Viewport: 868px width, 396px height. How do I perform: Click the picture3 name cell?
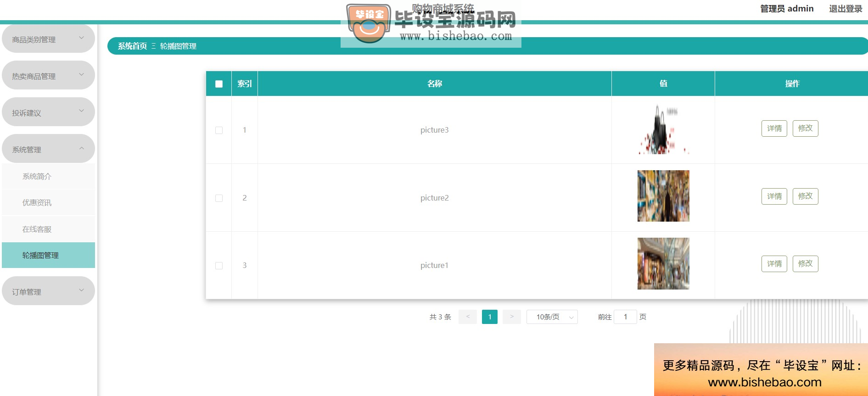click(435, 130)
